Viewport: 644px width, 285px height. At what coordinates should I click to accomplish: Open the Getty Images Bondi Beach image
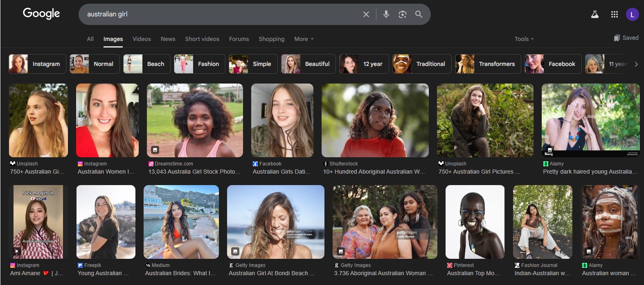click(276, 222)
